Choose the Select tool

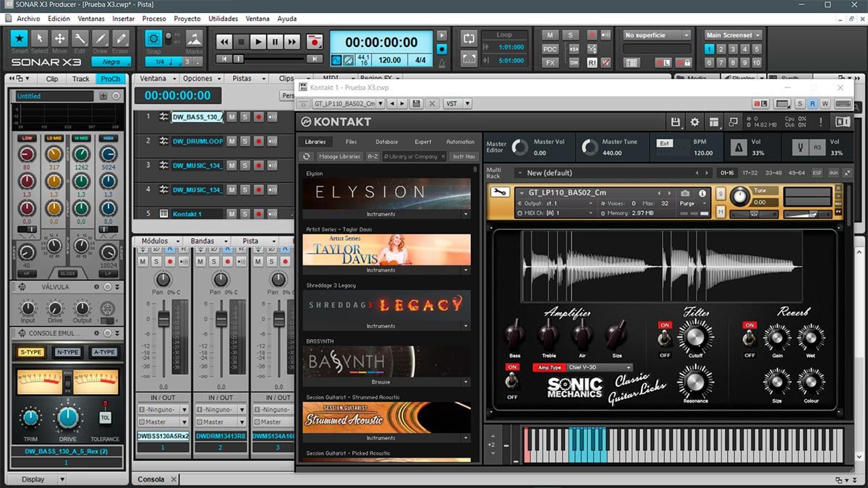(40, 38)
